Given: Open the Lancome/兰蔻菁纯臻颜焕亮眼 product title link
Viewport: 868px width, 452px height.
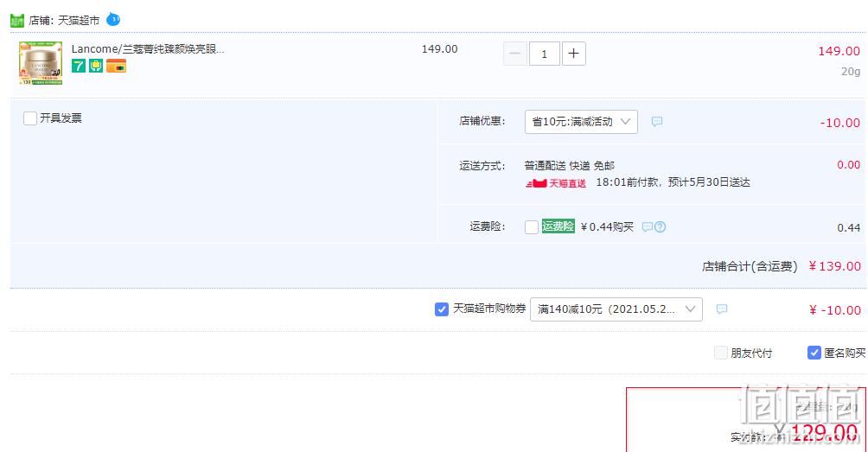Looking at the screenshot, I should (x=148, y=48).
